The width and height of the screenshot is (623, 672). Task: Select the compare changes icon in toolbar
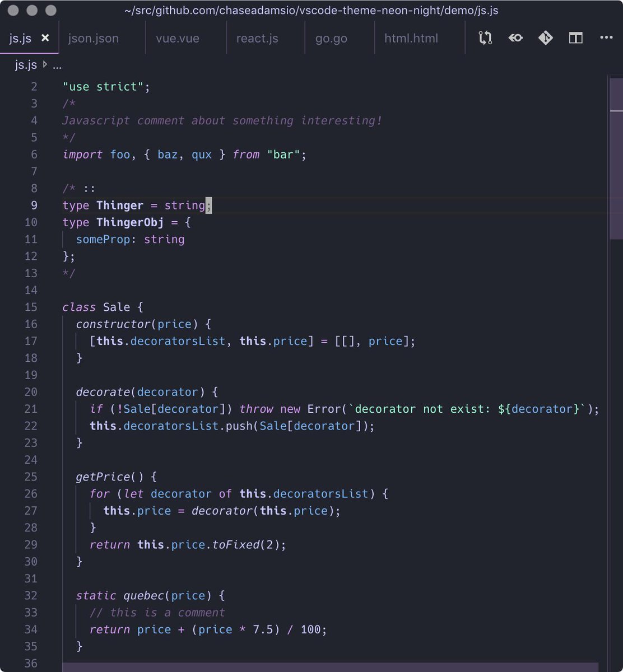(x=485, y=38)
